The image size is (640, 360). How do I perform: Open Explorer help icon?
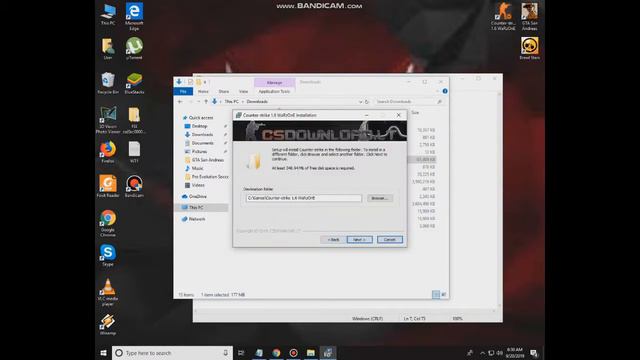coord(445,91)
